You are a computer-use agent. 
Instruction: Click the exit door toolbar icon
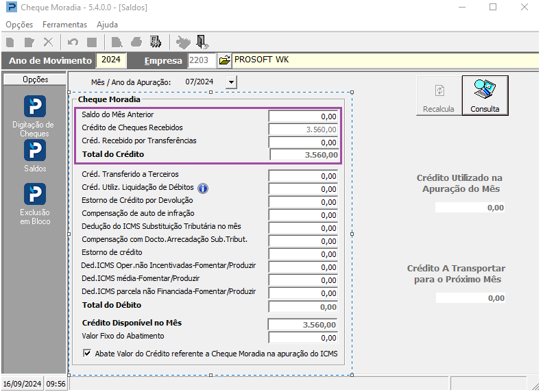(x=202, y=42)
